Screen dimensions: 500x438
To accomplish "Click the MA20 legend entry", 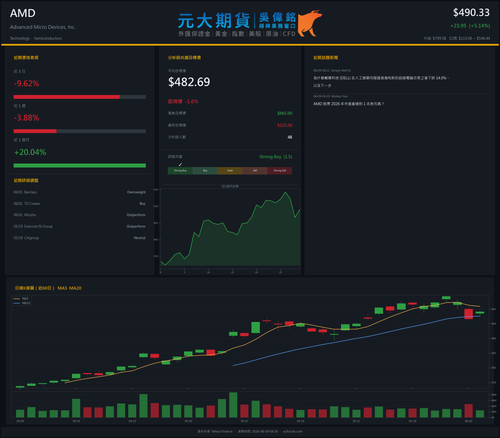I will click(22, 303).
